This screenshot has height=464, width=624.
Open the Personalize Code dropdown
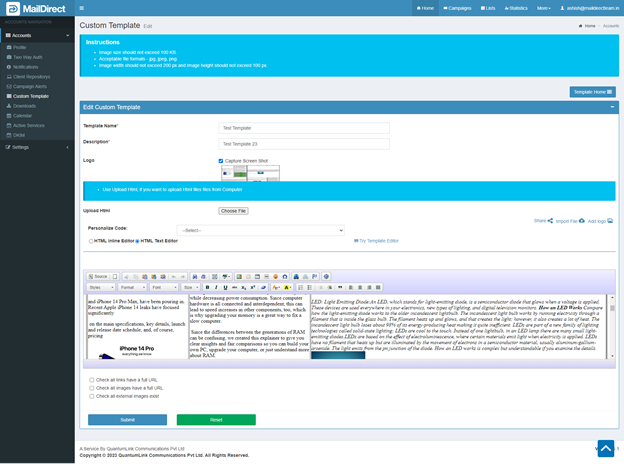[260, 230]
